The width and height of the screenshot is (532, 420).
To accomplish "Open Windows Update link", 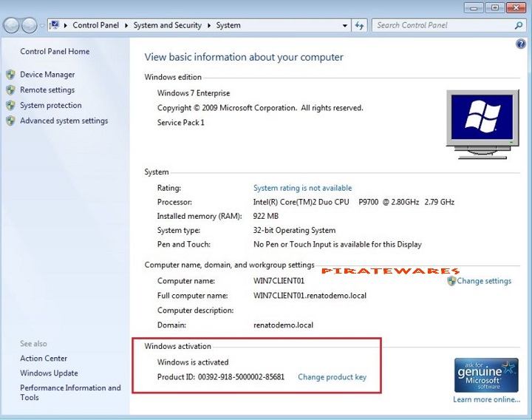I will [49, 373].
